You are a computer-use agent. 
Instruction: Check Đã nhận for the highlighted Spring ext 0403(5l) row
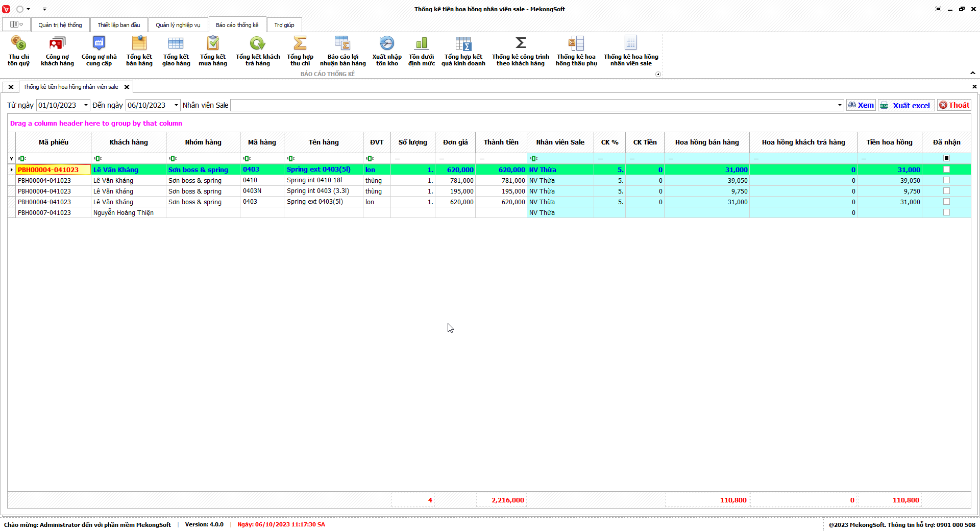946,170
